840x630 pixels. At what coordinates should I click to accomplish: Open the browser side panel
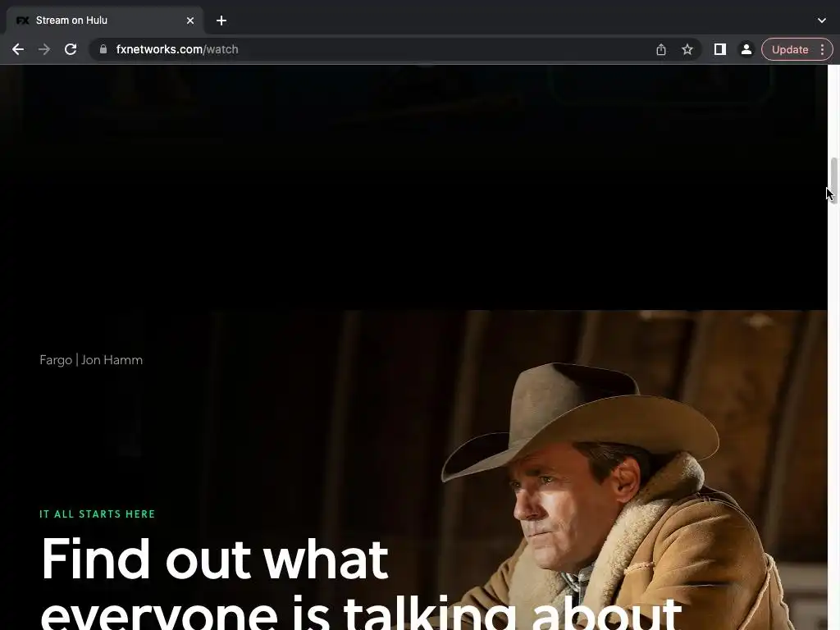click(720, 49)
